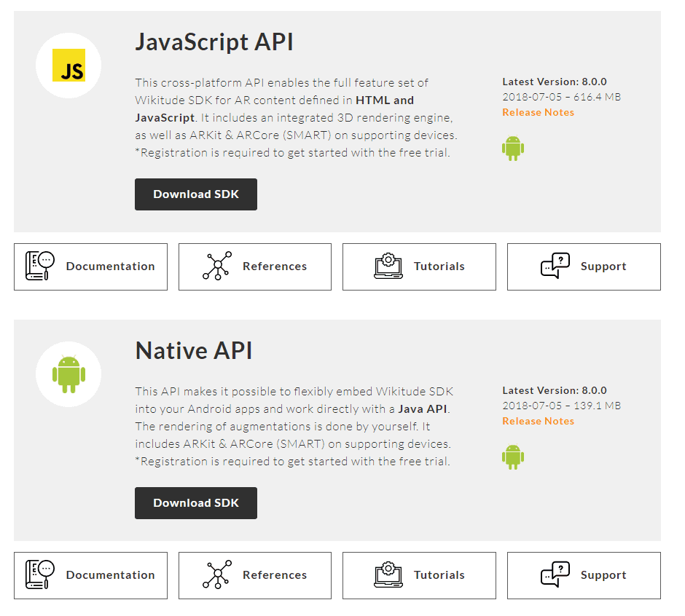Open Tutorials label for JavaScript API
This screenshot has height=616, width=685.
(439, 266)
